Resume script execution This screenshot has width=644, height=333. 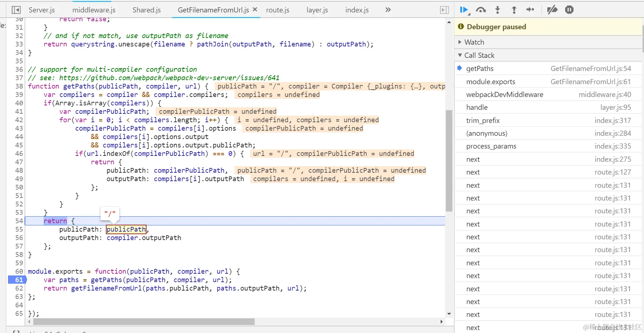[x=464, y=10]
